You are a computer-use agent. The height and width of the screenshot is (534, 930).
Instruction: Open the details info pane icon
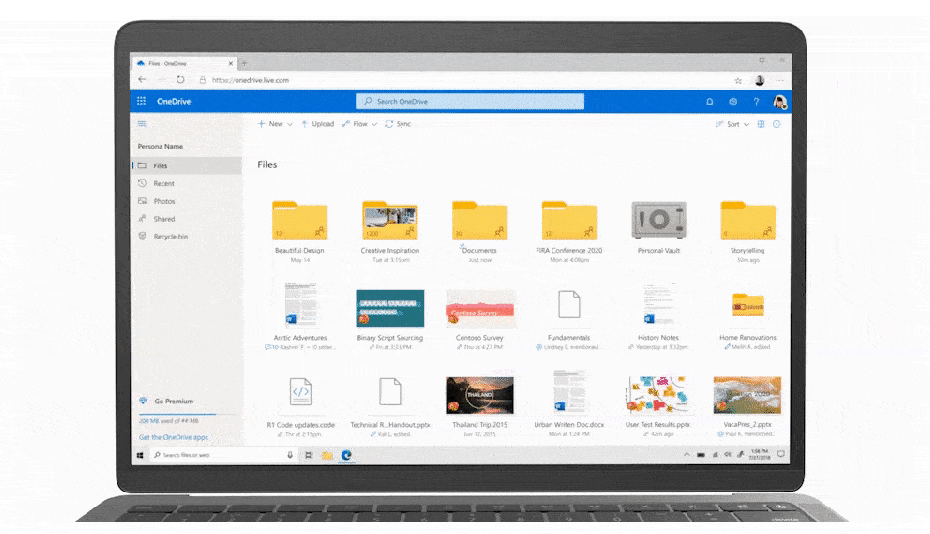point(777,124)
